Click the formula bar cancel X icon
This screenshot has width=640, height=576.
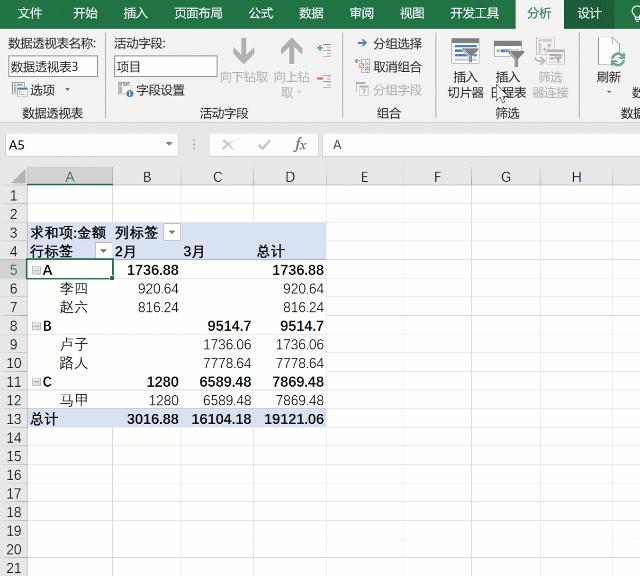pyautogui.click(x=228, y=145)
